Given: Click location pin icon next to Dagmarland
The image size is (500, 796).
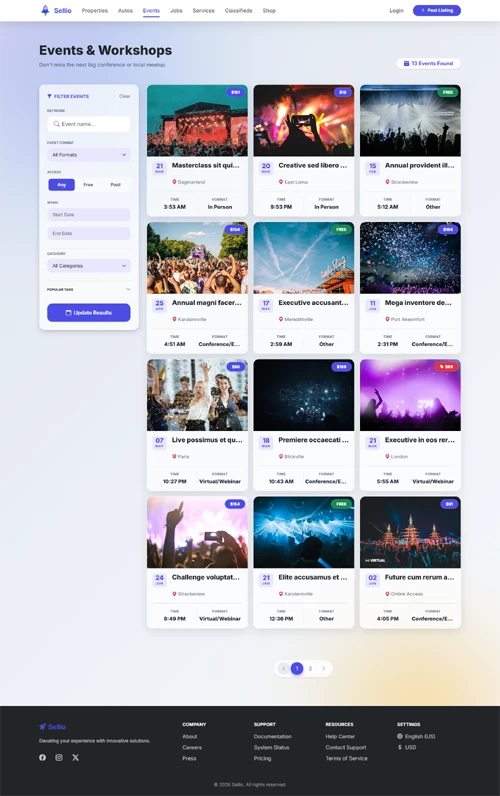Looking at the screenshot, I should pyautogui.click(x=174, y=182).
